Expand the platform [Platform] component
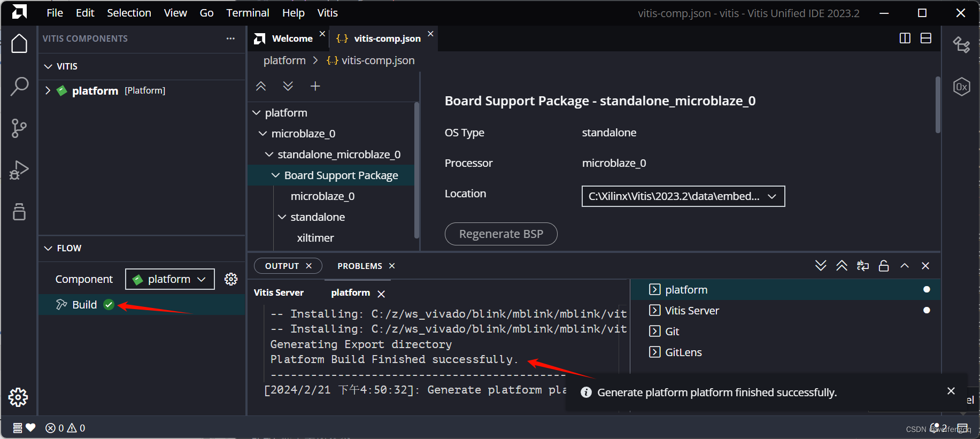The width and height of the screenshot is (980, 439). coord(48,90)
